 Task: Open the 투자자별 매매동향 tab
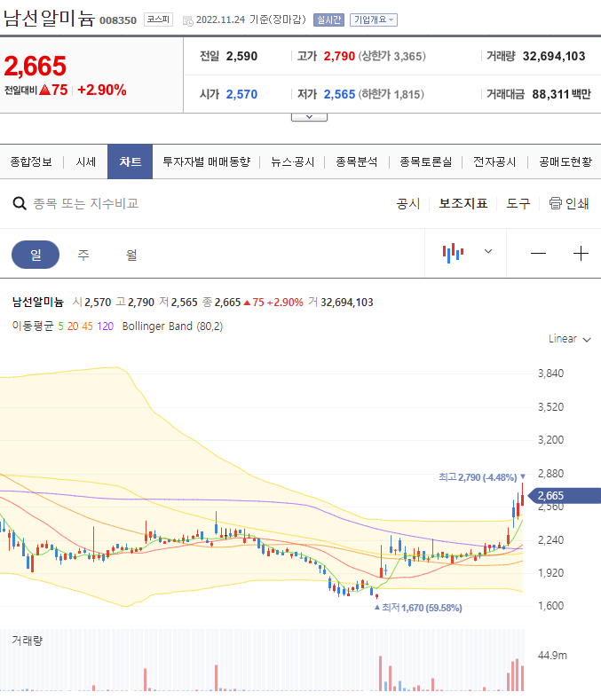pos(207,161)
